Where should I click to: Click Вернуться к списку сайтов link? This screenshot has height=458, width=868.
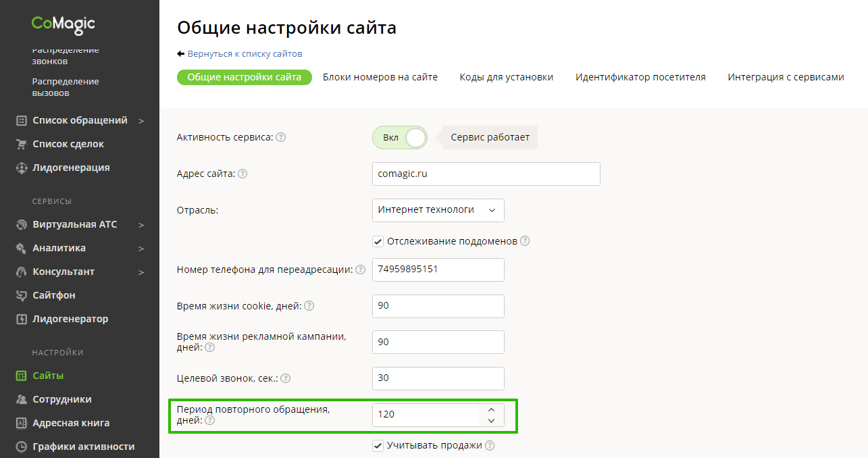coord(245,53)
